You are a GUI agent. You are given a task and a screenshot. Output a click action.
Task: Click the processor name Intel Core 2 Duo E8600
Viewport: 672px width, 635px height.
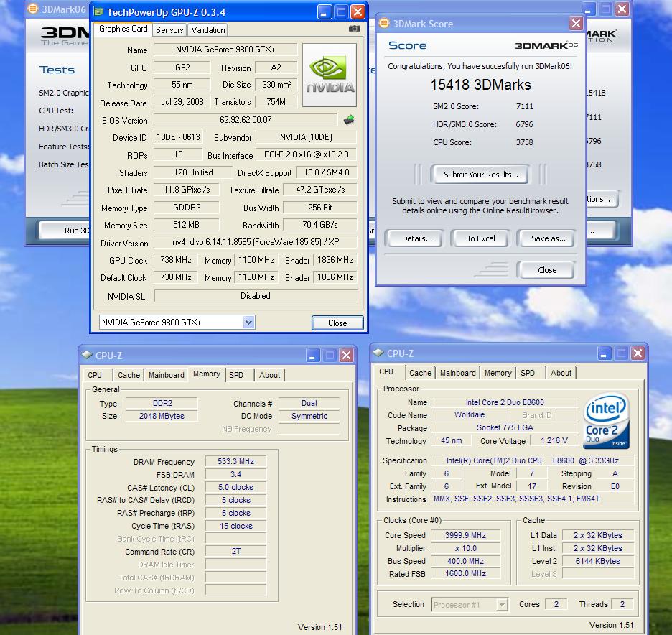pyautogui.click(x=505, y=402)
